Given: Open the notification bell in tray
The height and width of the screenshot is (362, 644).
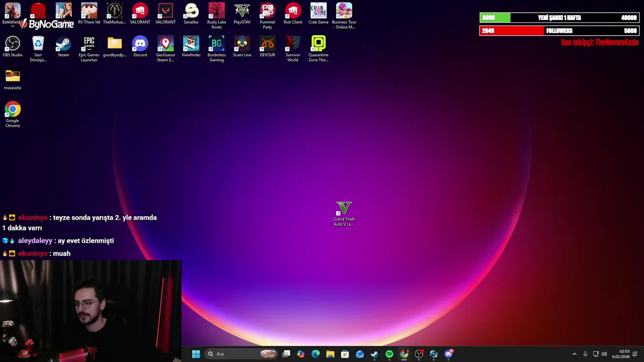Looking at the screenshot, I should click(635, 354).
